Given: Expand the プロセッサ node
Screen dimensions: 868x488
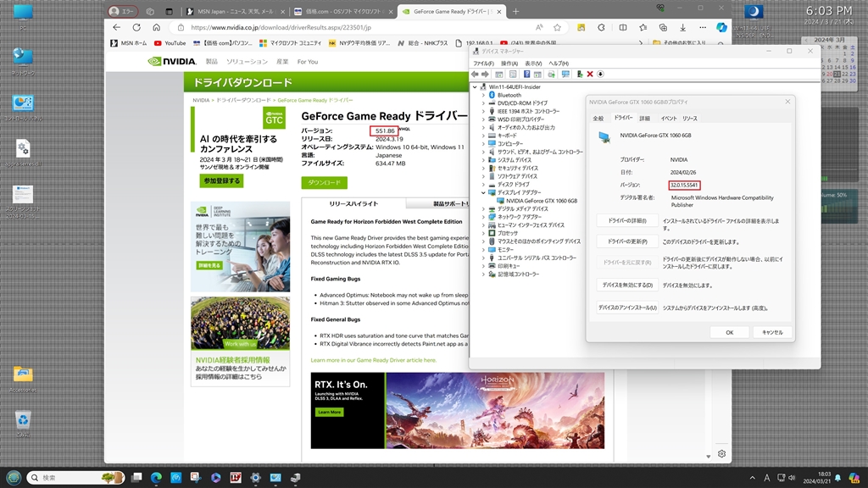Looking at the screenshot, I should click(483, 234).
